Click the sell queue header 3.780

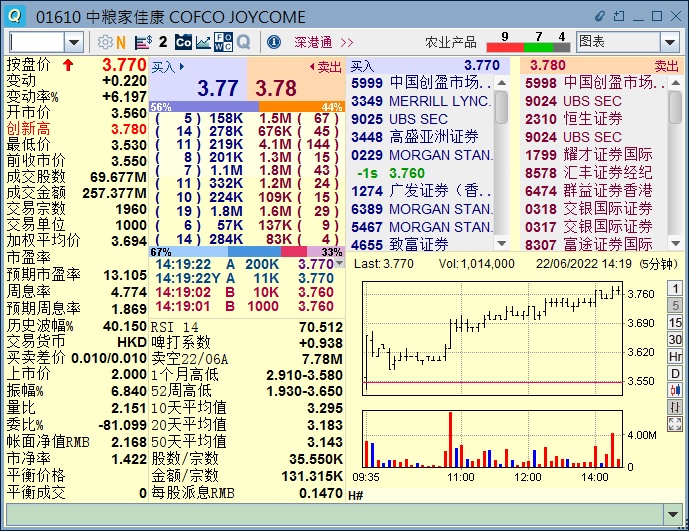point(547,65)
